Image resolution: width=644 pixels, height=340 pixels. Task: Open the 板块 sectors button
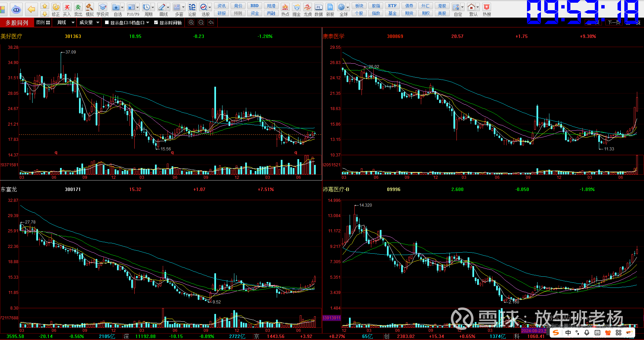click(x=359, y=6)
